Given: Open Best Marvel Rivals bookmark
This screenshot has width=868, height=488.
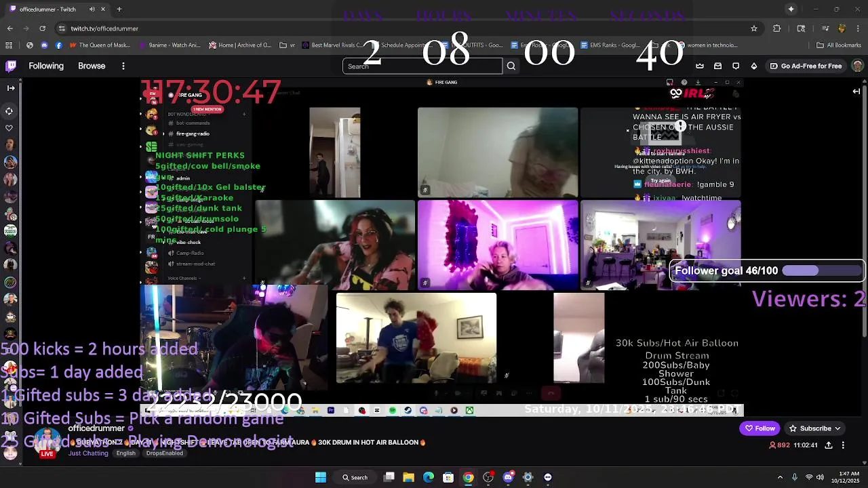Looking at the screenshot, I should pos(334,45).
